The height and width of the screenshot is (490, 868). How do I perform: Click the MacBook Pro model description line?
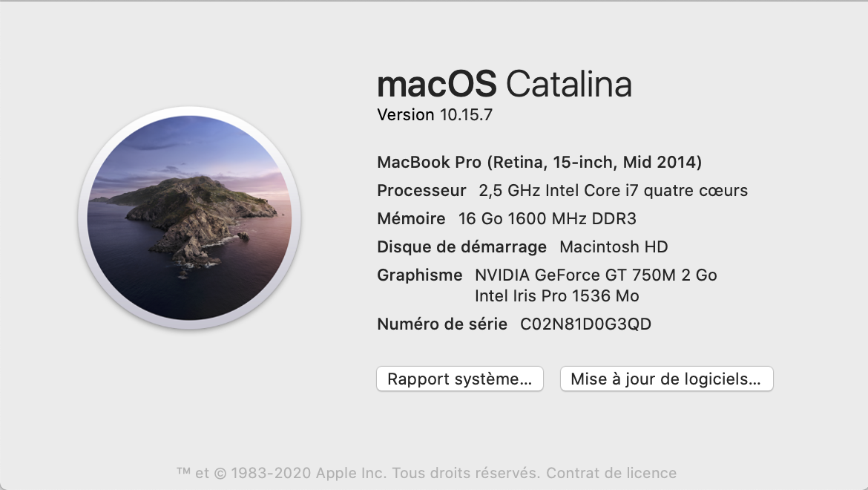(540, 162)
